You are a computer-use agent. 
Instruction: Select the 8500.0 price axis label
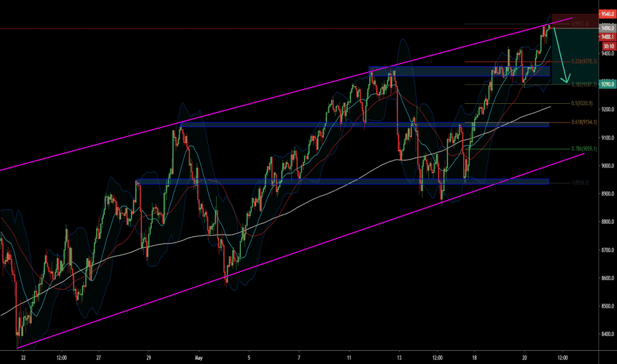(608, 306)
